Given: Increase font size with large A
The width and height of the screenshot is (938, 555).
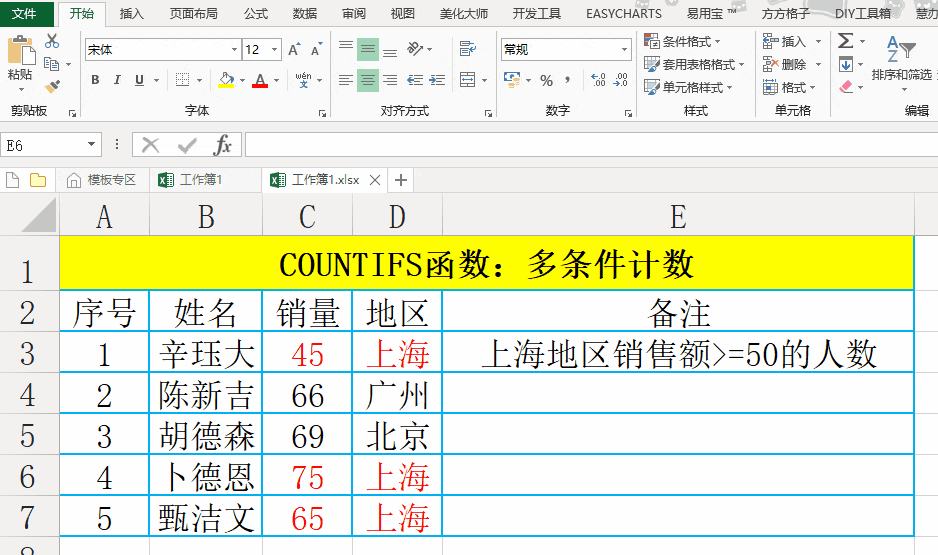Looking at the screenshot, I should click(x=294, y=50).
